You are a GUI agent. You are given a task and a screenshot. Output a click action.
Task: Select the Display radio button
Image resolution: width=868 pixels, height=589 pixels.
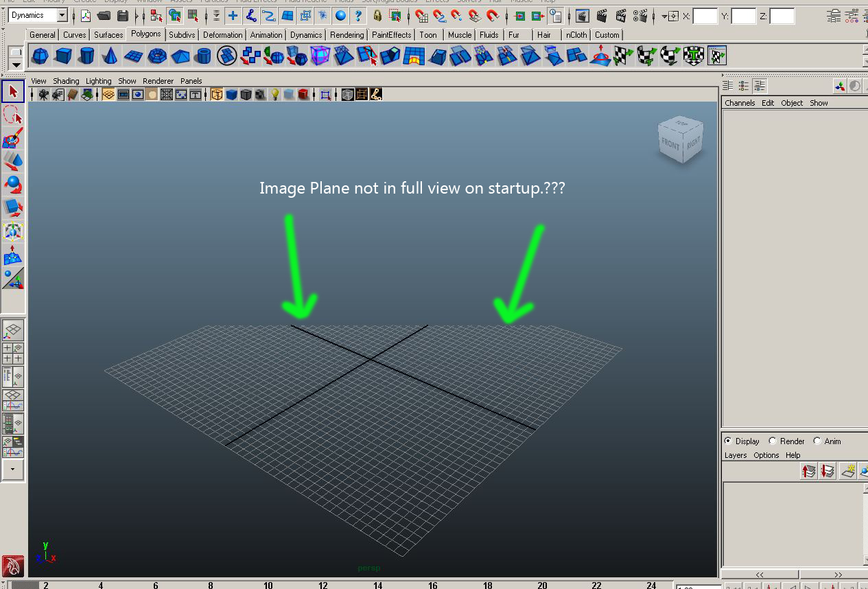(728, 441)
